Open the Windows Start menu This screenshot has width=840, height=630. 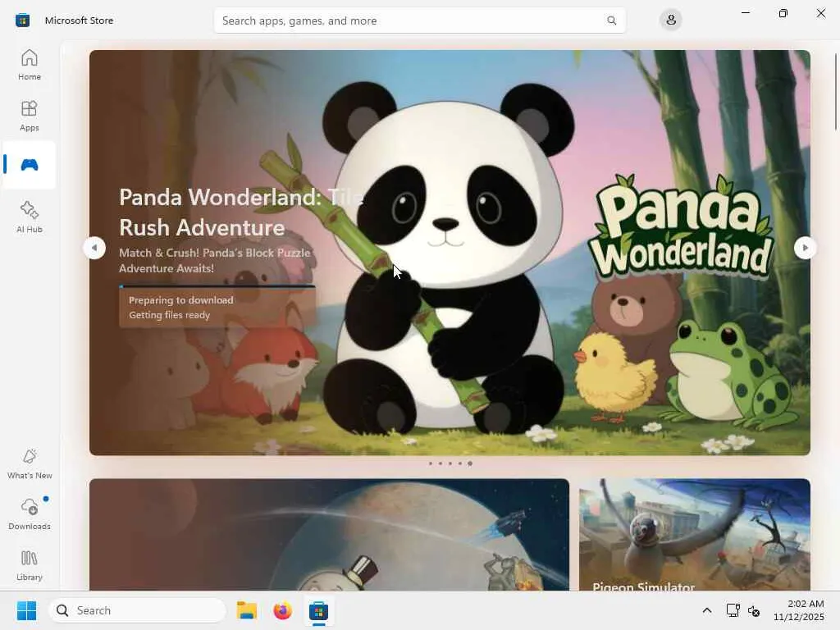click(26, 610)
